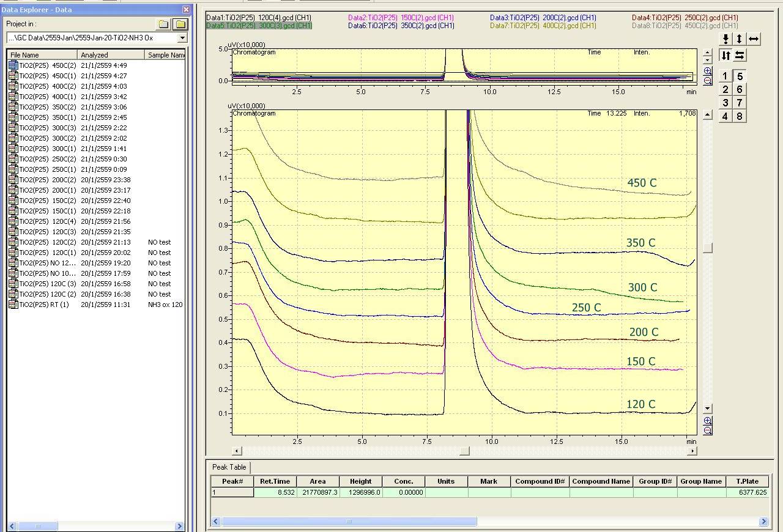
Task: Select the Ret.Time cell 8.532
Action: [275, 492]
